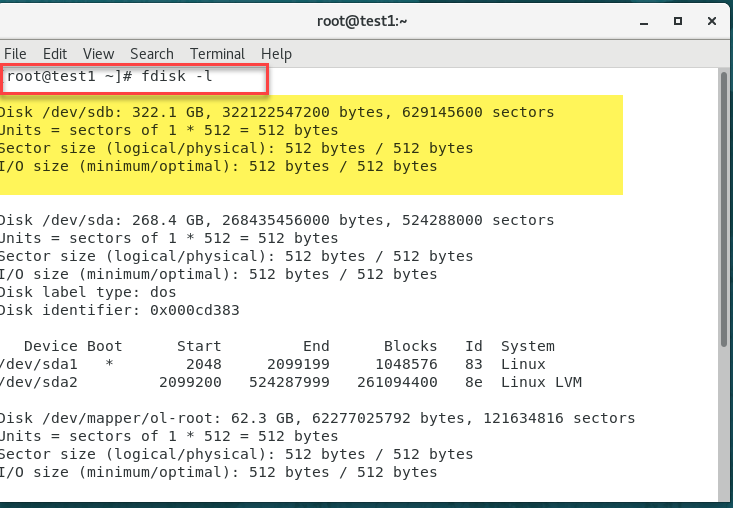Image resolution: width=733 pixels, height=508 pixels.
Task: Open the Help menu
Action: pos(276,54)
